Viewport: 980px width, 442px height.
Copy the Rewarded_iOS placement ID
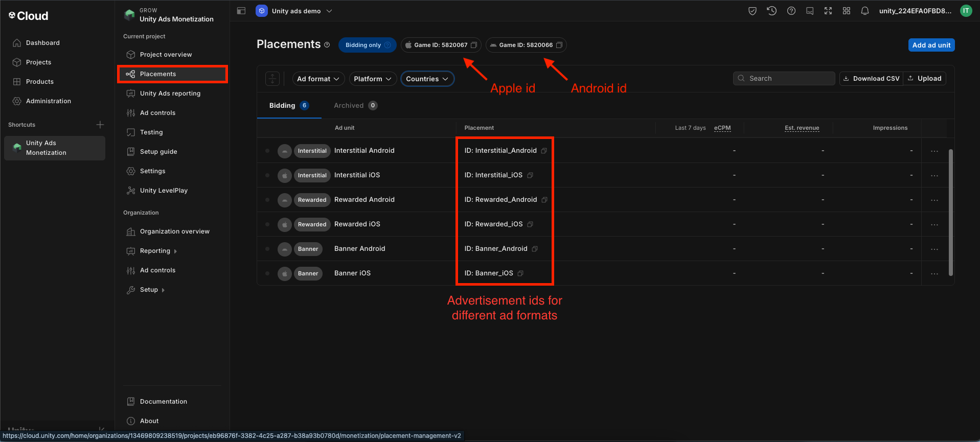coord(530,224)
